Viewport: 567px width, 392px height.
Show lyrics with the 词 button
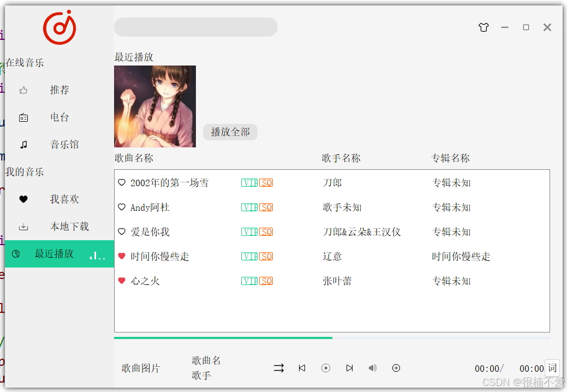click(552, 368)
